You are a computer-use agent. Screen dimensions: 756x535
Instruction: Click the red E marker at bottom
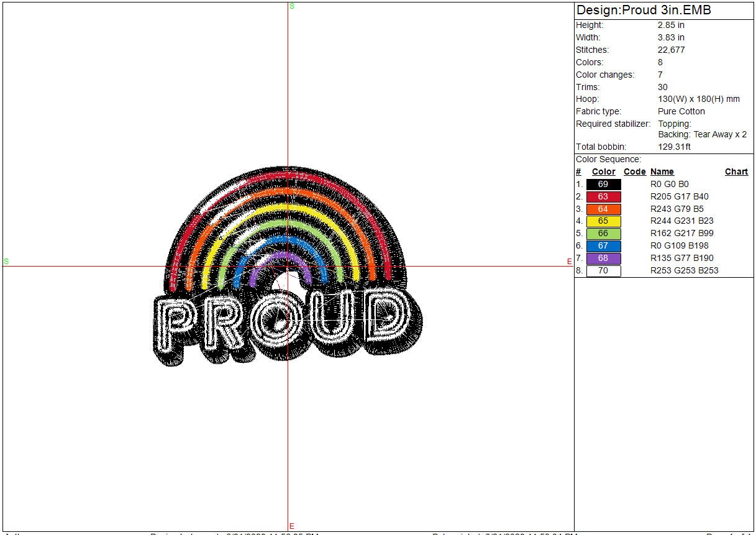click(x=291, y=526)
